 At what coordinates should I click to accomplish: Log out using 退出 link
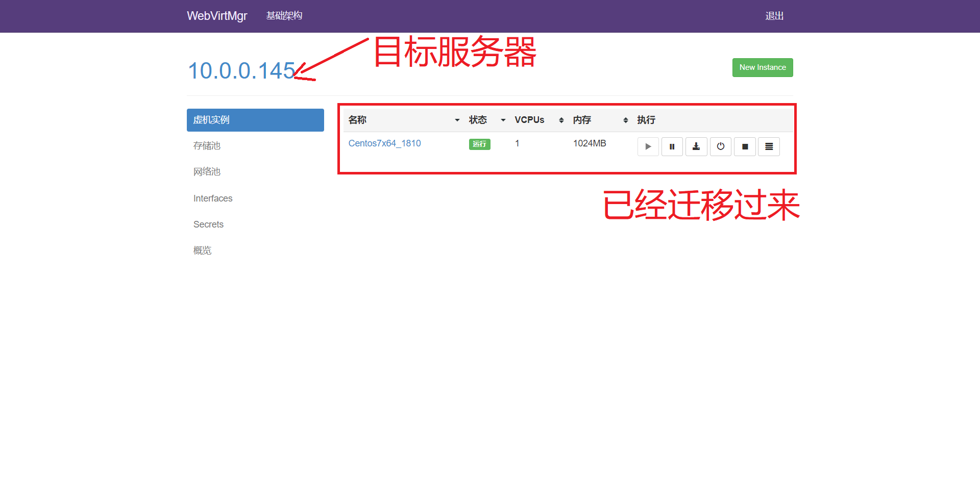(x=774, y=16)
